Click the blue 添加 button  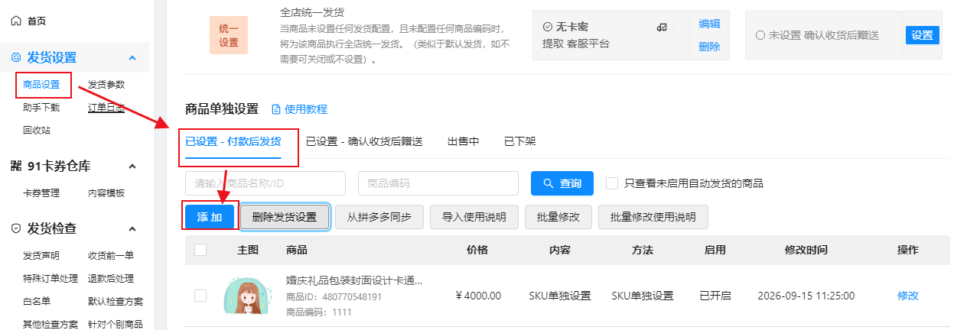point(210,217)
